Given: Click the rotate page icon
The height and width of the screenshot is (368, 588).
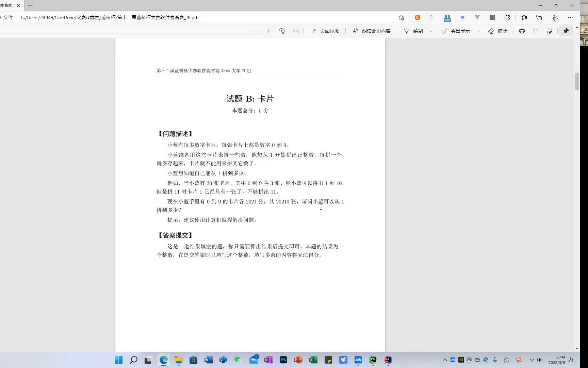Looking at the screenshot, I should point(282,31).
